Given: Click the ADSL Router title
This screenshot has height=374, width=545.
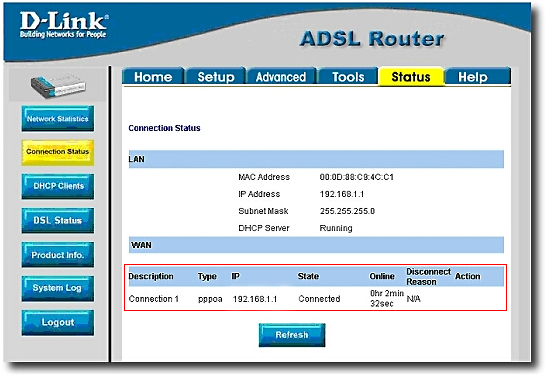Looking at the screenshot, I should (372, 38).
